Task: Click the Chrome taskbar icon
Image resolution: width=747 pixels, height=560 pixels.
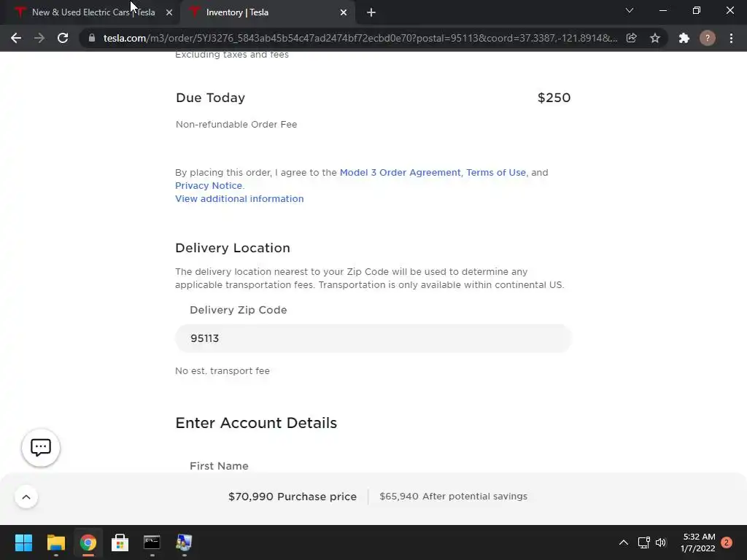Action: pyautogui.click(x=88, y=542)
